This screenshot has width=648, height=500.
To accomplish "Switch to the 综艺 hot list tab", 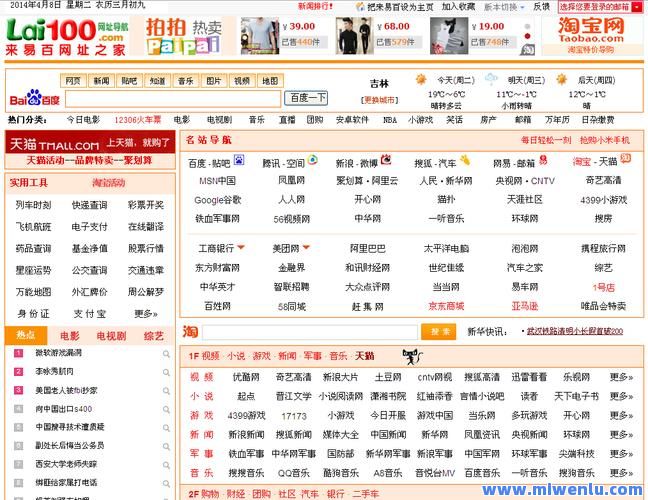I will [154, 336].
